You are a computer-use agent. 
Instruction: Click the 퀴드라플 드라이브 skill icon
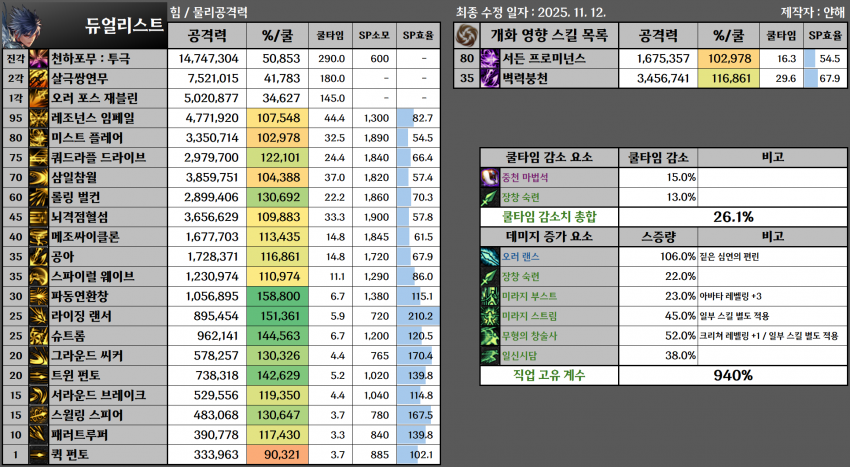point(40,157)
